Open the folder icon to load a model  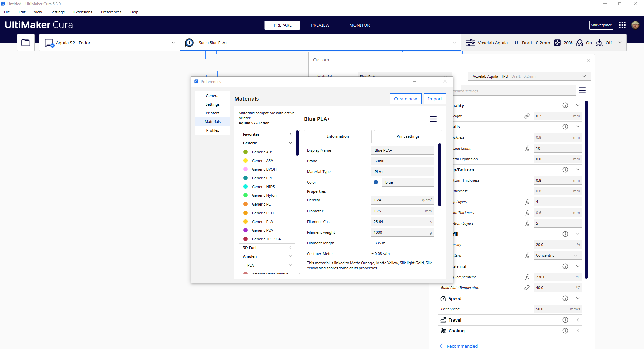pos(26,42)
